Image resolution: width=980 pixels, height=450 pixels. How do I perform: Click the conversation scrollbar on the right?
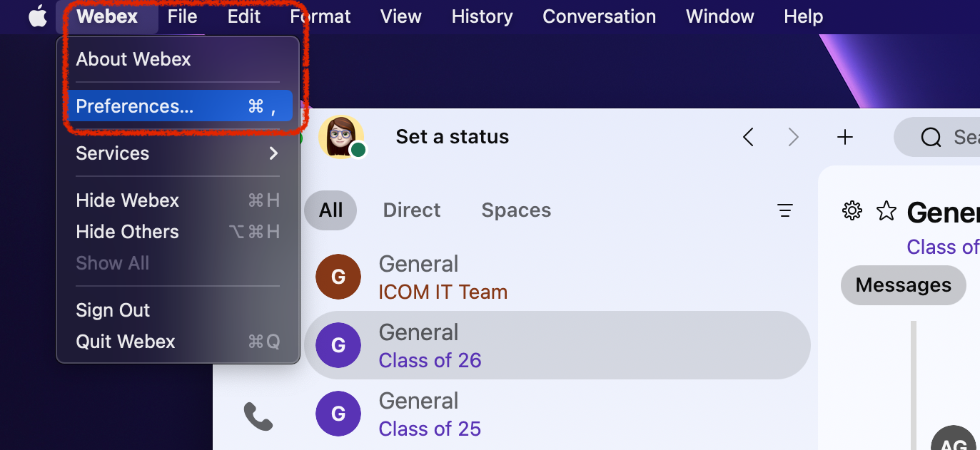coord(914,371)
